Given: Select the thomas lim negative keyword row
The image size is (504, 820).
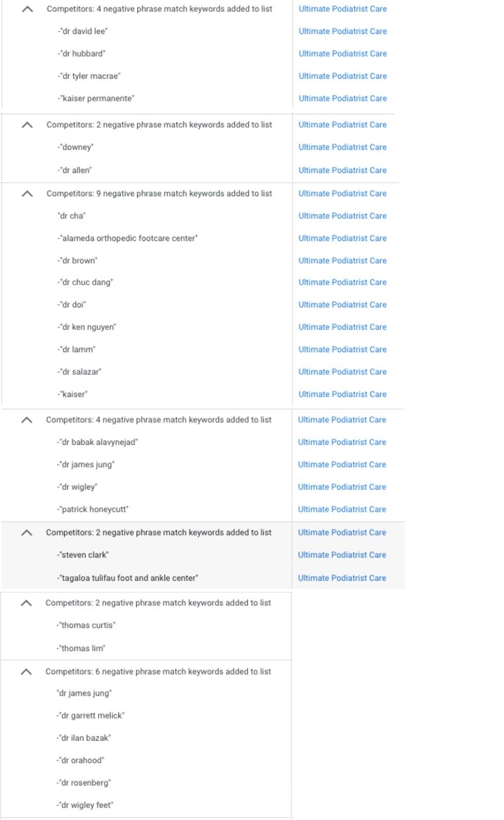Looking at the screenshot, I should tap(80, 648).
